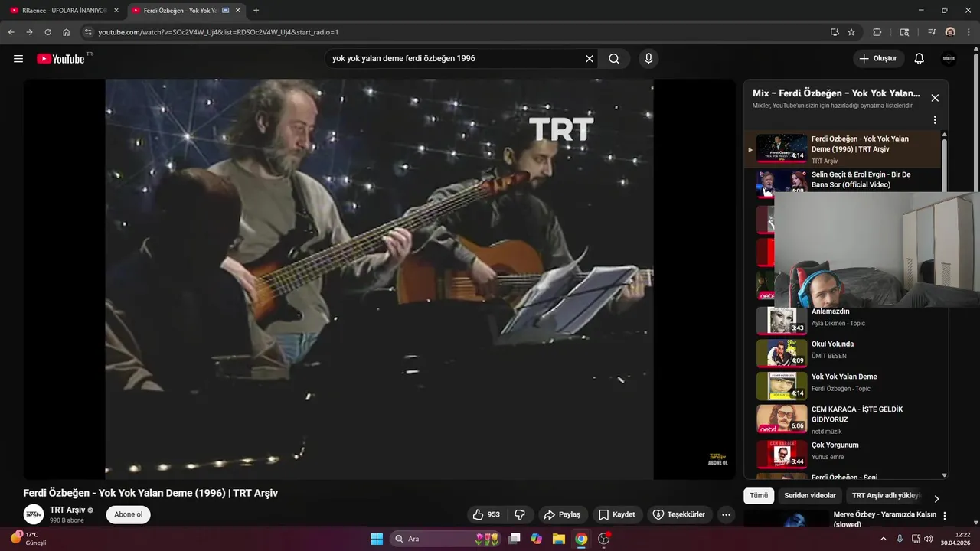Clear the search box with X

(x=590, y=59)
